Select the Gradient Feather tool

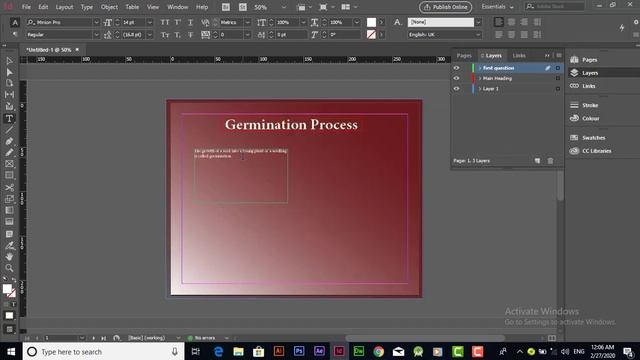pyautogui.click(x=9, y=222)
